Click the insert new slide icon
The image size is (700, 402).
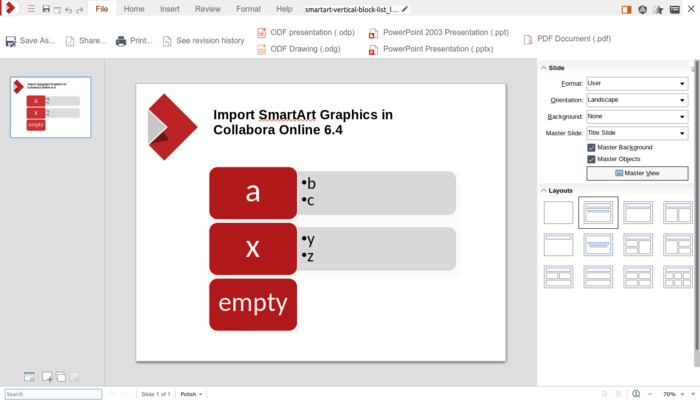pyautogui.click(x=47, y=377)
